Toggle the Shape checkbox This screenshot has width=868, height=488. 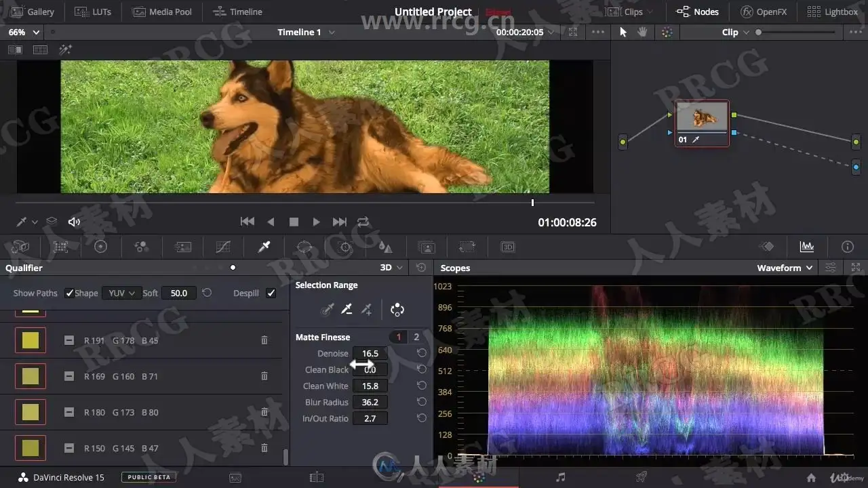click(69, 293)
